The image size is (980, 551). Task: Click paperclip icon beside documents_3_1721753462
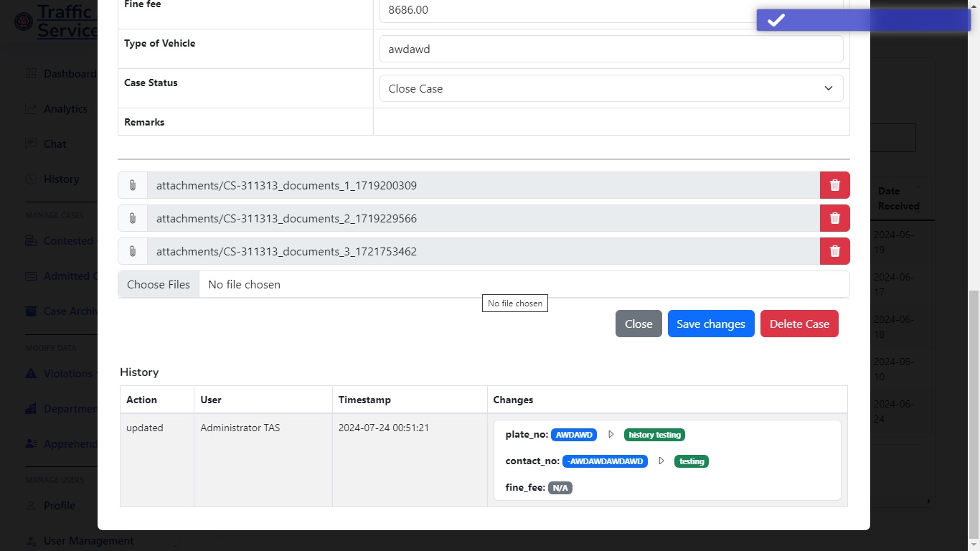[x=133, y=251]
